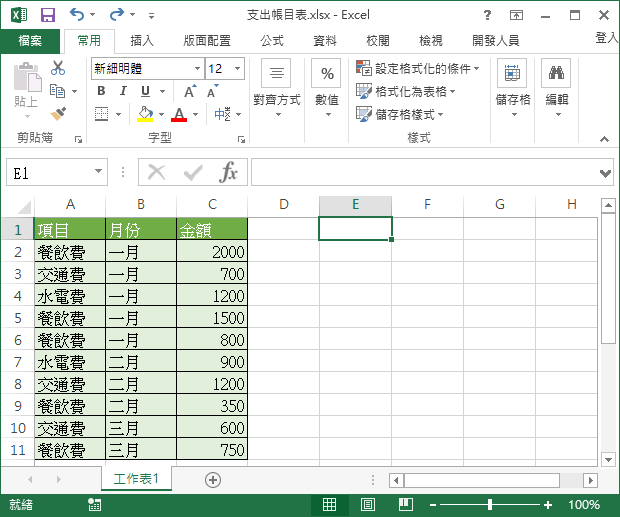The height and width of the screenshot is (517, 620).
Task: Click the macro record icon in status bar
Action: coord(95,505)
